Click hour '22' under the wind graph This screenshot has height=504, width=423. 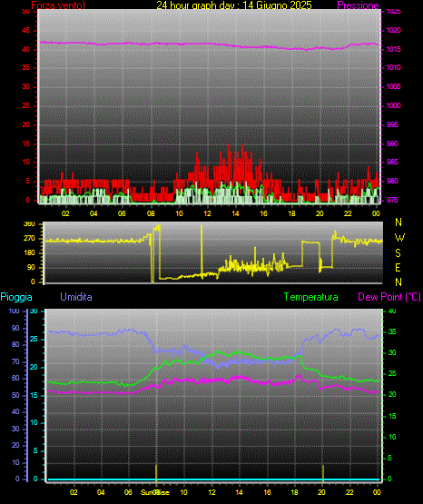point(348,213)
